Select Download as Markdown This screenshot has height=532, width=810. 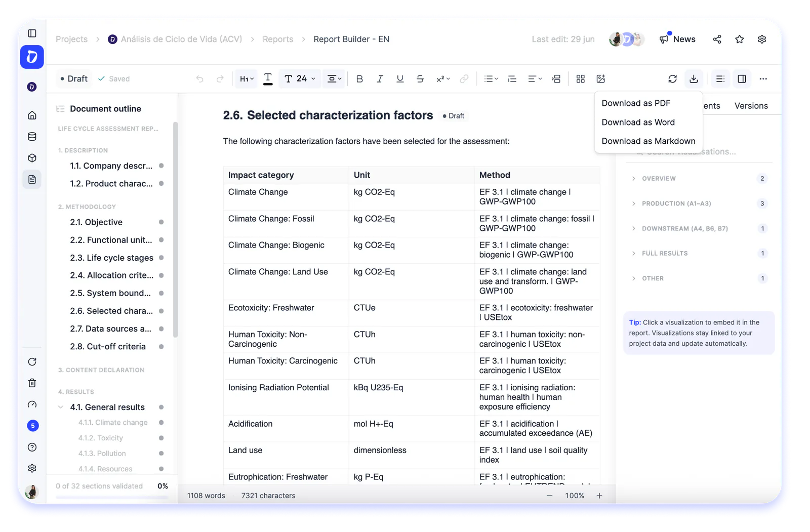[649, 141]
